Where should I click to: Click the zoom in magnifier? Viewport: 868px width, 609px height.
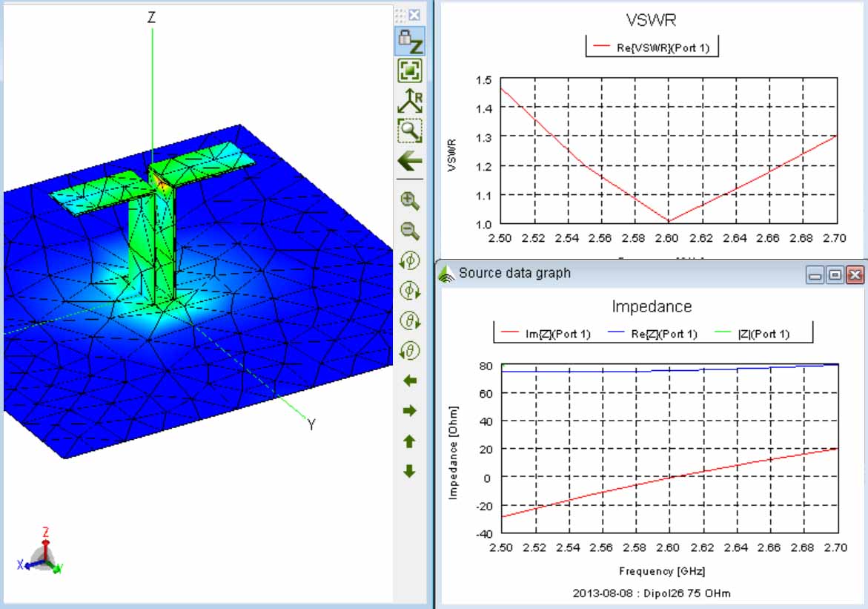pyautogui.click(x=410, y=200)
